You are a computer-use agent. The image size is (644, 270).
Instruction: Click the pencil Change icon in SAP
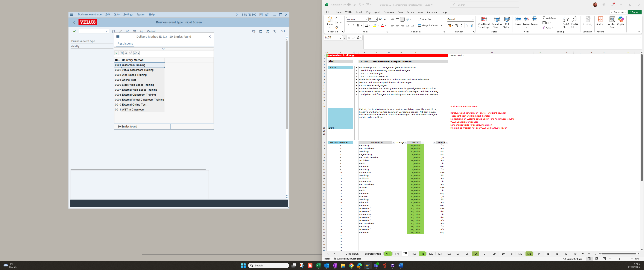pos(121,31)
